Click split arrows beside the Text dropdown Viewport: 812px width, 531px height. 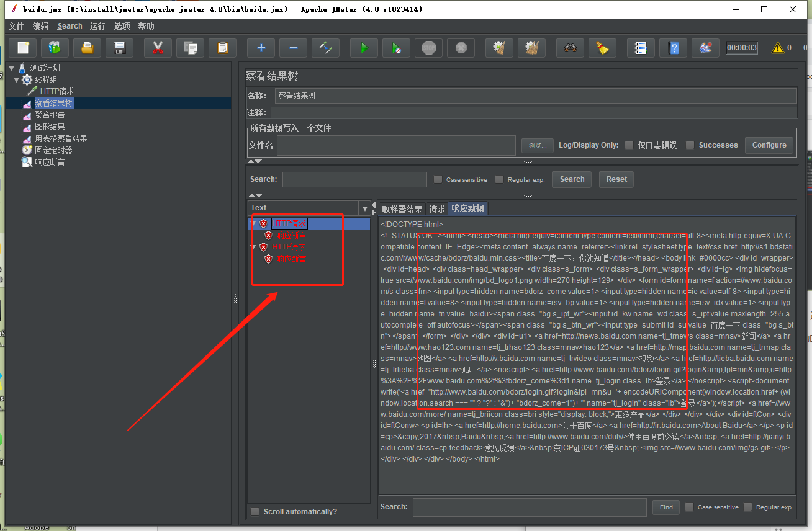click(x=374, y=208)
